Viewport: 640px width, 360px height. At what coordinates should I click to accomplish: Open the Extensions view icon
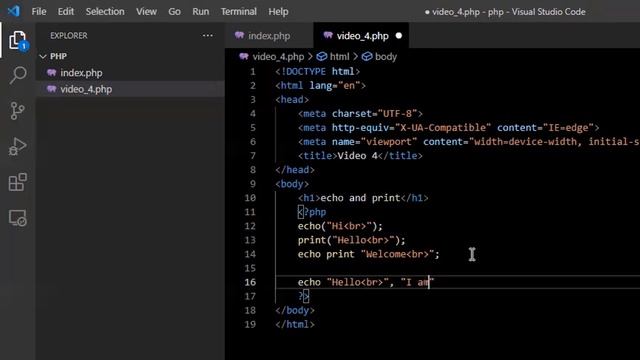tap(18, 182)
